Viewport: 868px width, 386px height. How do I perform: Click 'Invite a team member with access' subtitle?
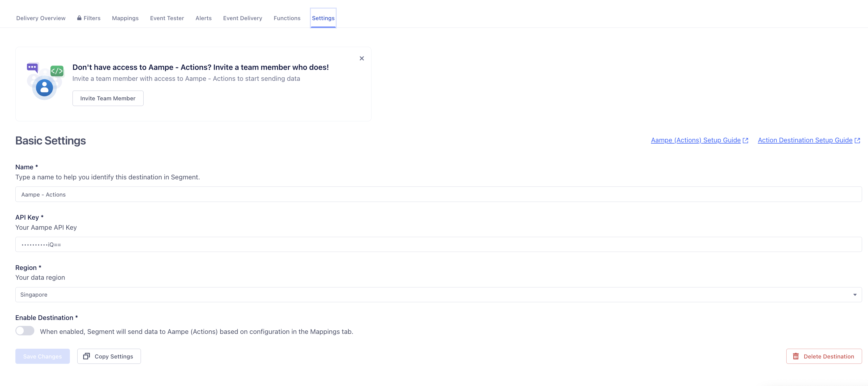click(x=186, y=78)
